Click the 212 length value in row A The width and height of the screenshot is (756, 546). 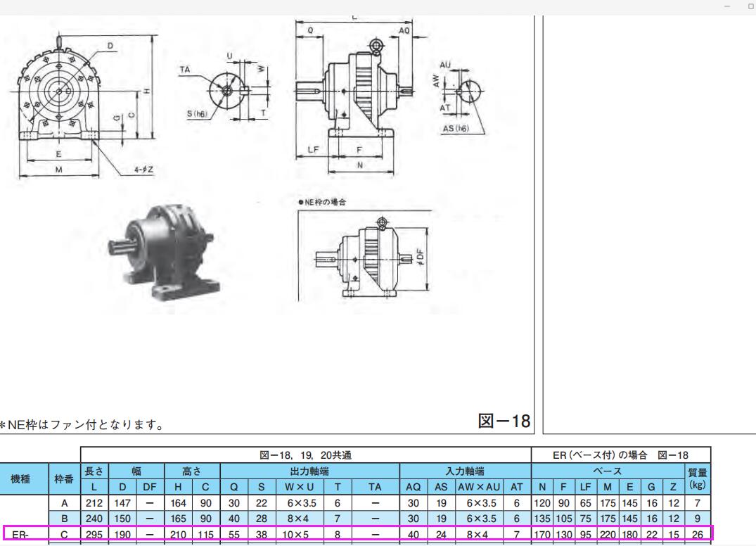[93, 504]
